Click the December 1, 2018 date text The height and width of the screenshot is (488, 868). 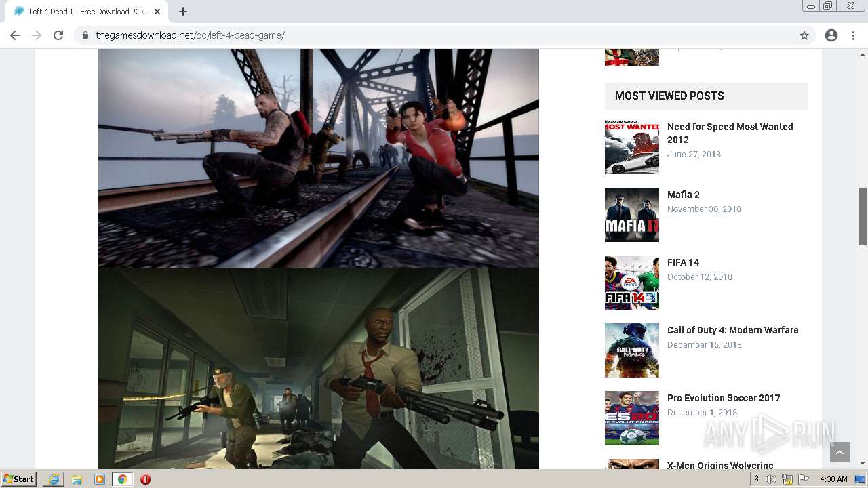click(x=702, y=413)
